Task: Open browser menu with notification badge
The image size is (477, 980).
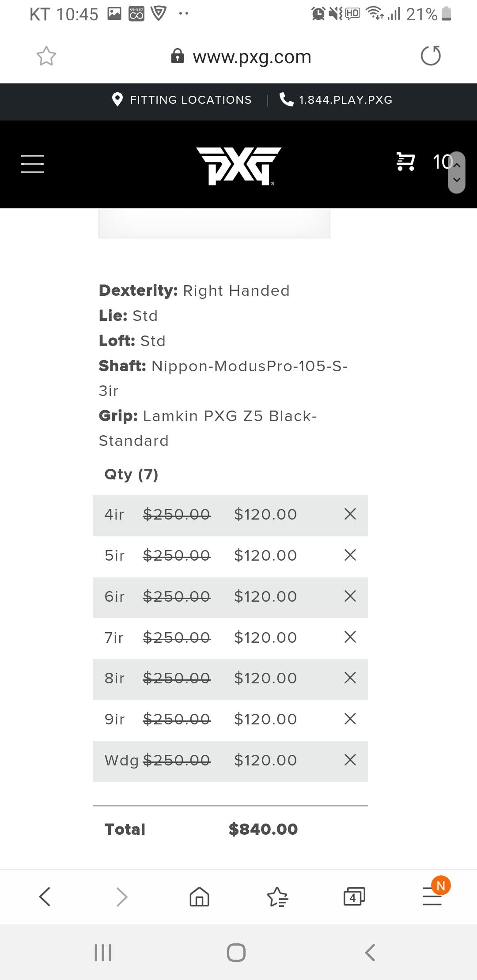Action: tap(432, 897)
